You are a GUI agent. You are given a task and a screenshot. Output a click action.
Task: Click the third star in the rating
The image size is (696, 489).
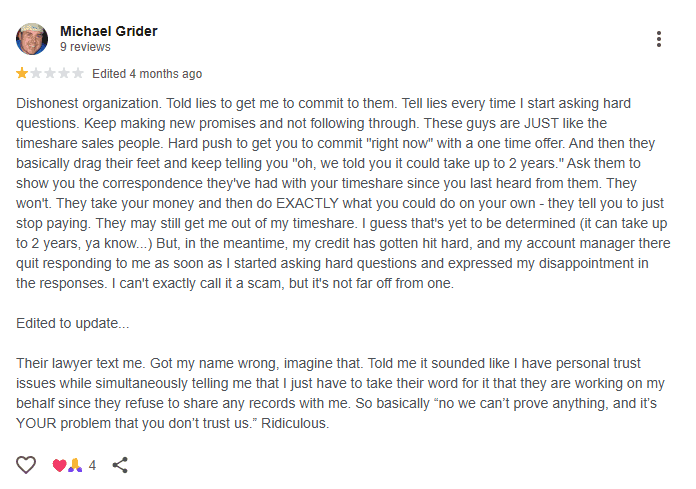click(50, 74)
